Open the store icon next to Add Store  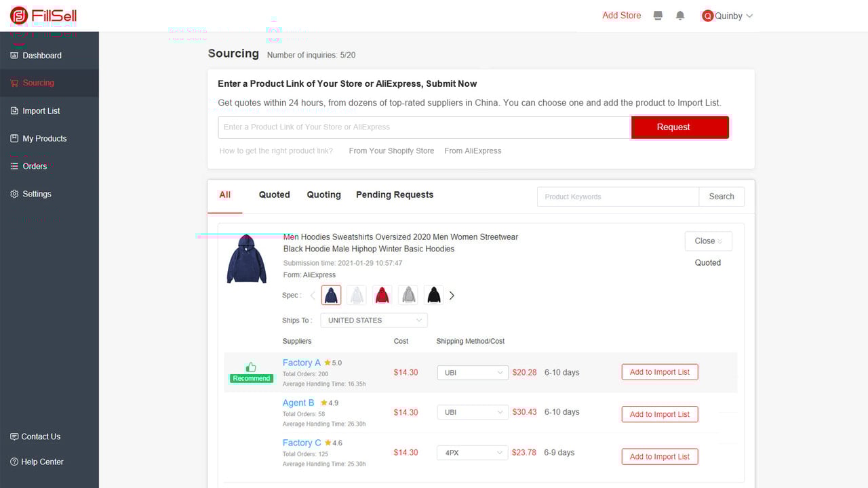pos(658,16)
